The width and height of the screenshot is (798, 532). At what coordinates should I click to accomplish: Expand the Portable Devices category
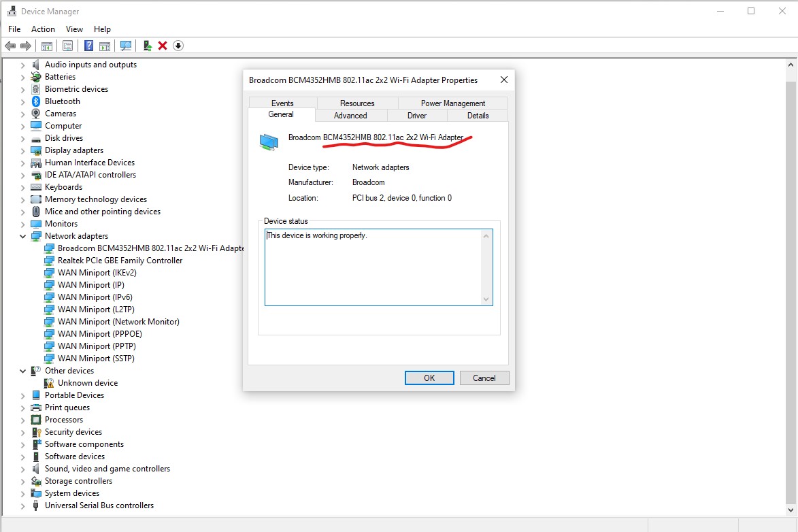coord(23,395)
